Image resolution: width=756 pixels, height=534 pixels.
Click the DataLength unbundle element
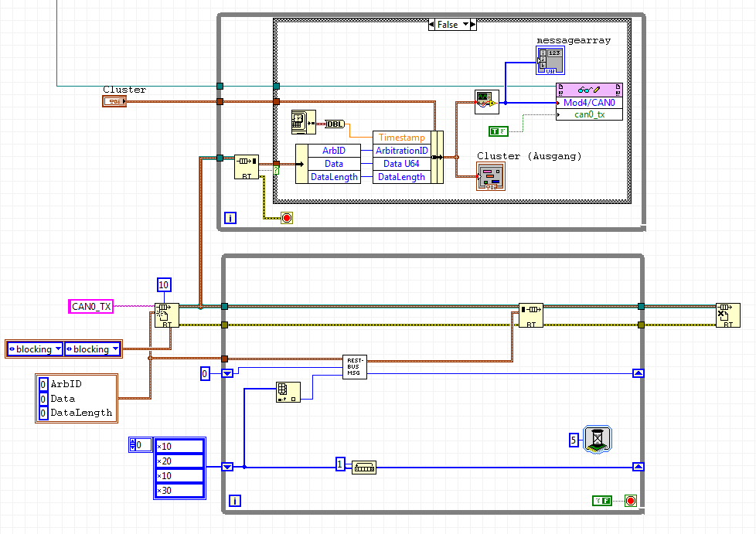(334, 177)
